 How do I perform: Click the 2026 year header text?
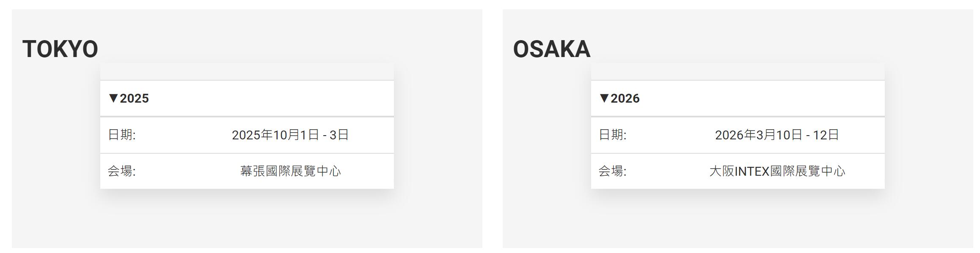(625, 98)
